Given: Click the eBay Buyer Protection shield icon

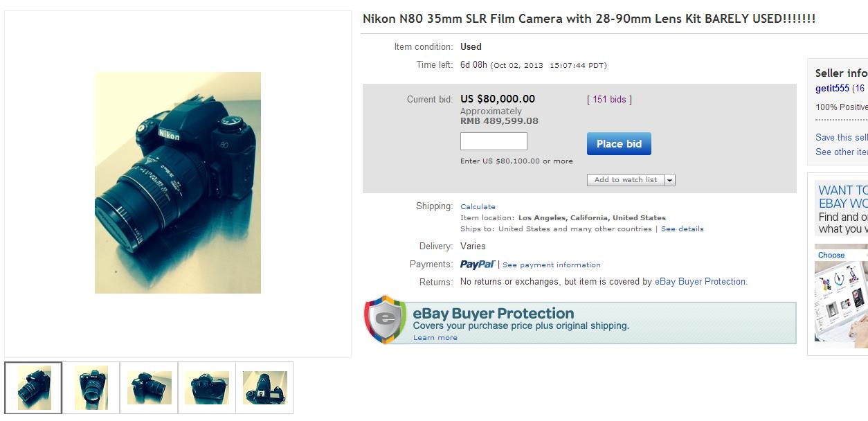Looking at the screenshot, I should [386, 319].
